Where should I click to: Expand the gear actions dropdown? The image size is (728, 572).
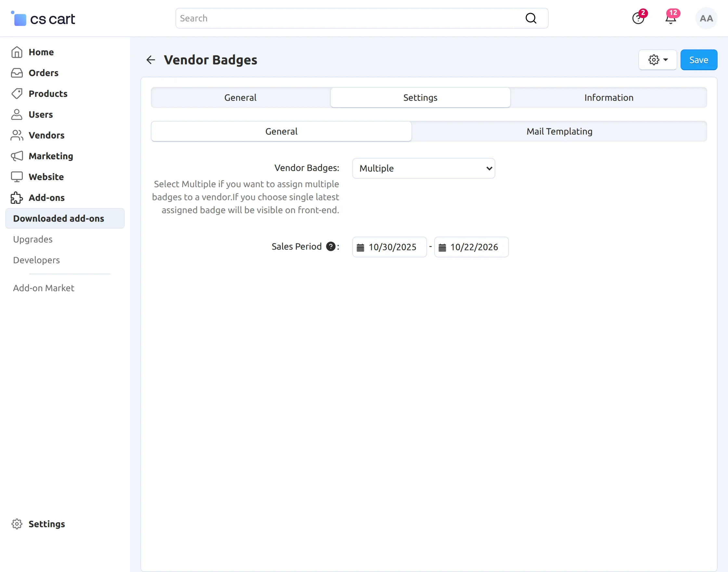pyautogui.click(x=657, y=60)
